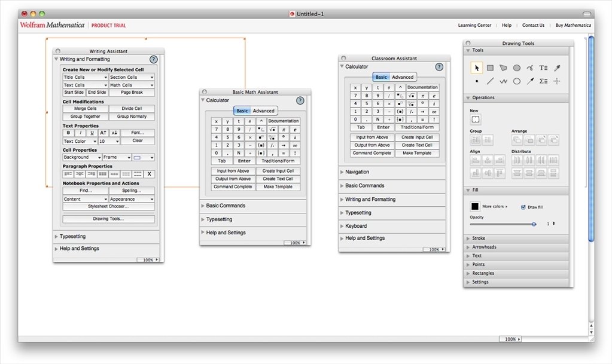The height and width of the screenshot is (364, 612).
Task: Open the Title Cells dropdown
Action: [x=84, y=77]
